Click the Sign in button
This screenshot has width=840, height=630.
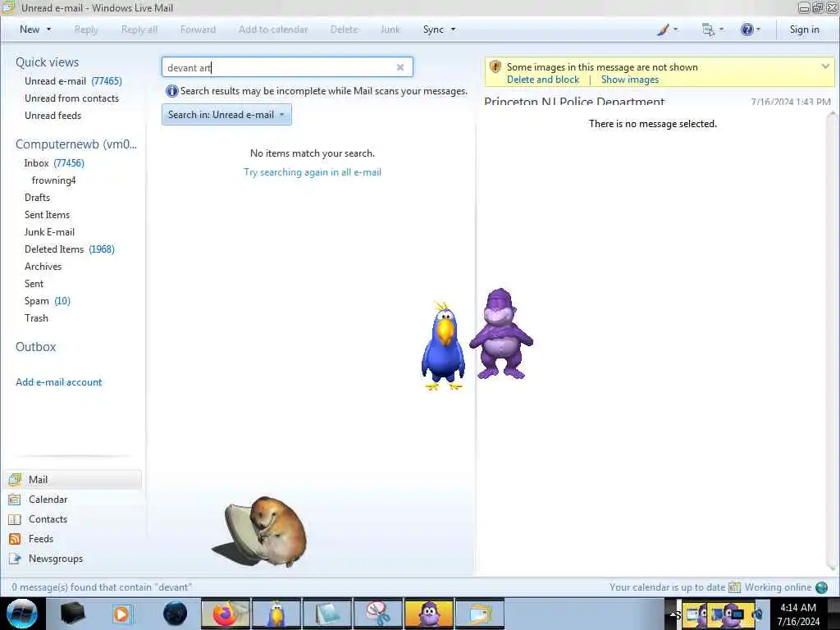pyautogui.click(x=804, y=30)
